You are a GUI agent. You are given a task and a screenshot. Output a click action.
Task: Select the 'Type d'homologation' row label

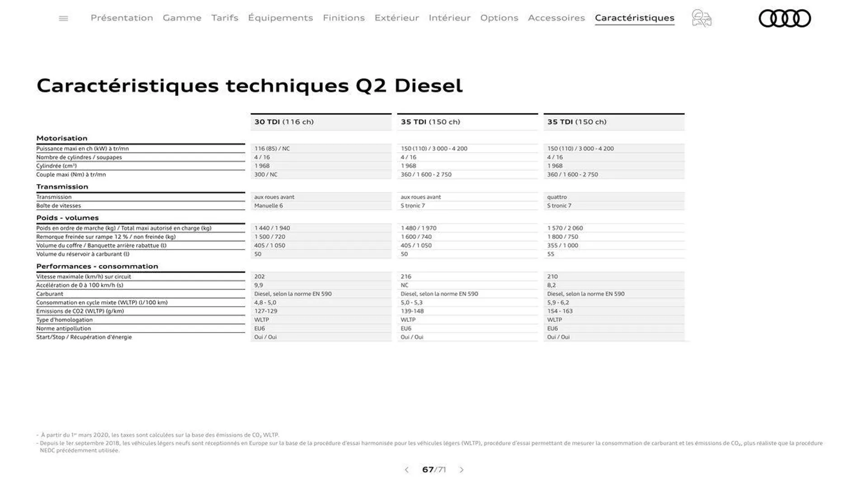(64, 320)
